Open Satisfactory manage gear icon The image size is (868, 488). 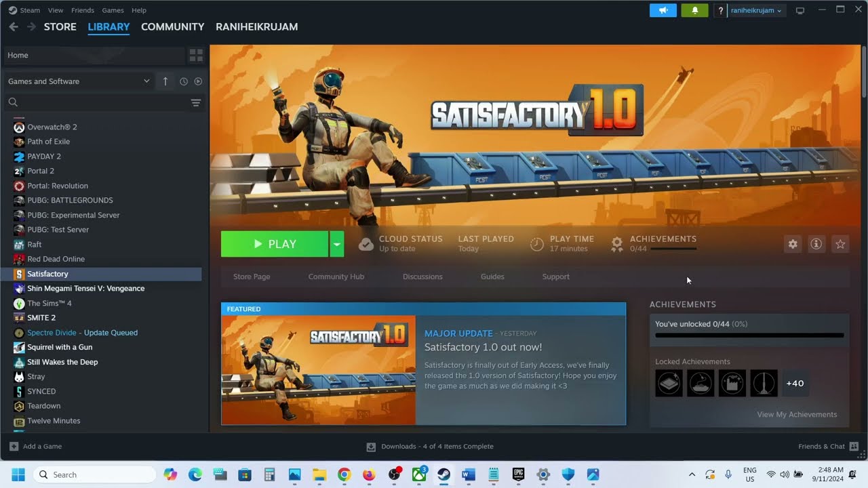coord(793,244)
